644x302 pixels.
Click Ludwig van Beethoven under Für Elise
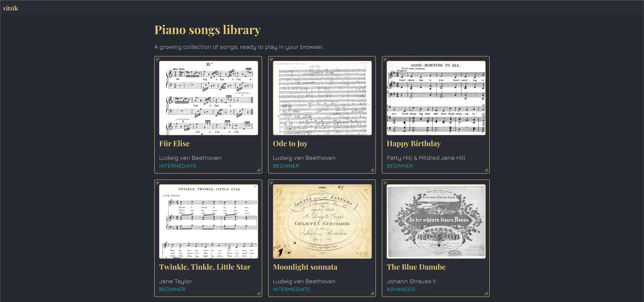(190, 158)
